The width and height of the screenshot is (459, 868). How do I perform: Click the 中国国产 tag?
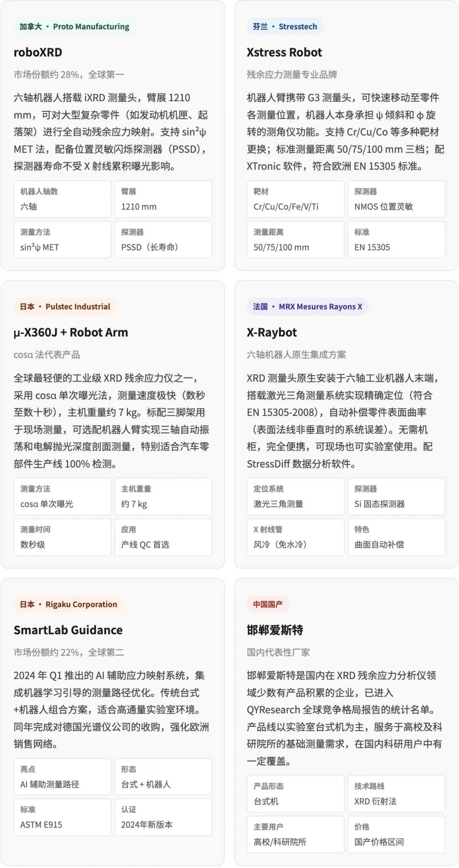pyautogui.click(x=268, y=604)
